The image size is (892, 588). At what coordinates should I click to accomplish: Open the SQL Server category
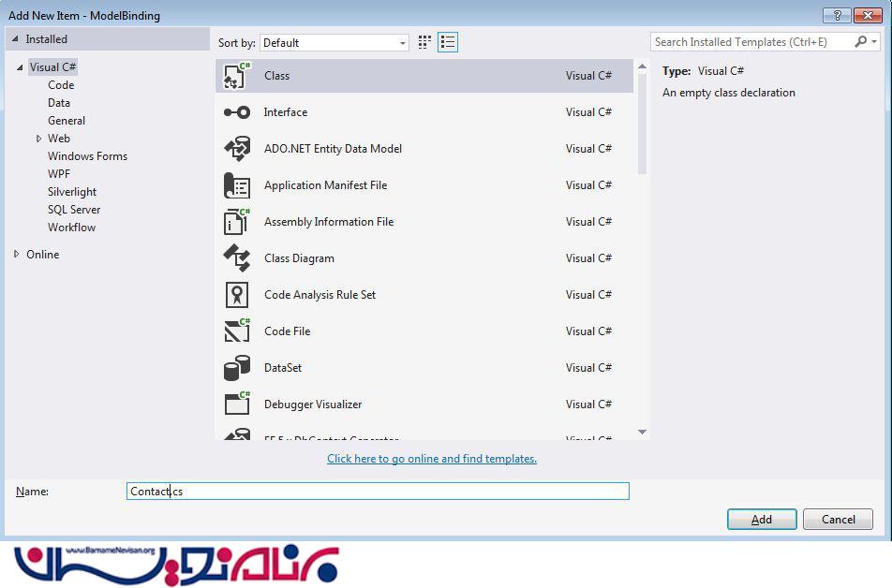74,210
